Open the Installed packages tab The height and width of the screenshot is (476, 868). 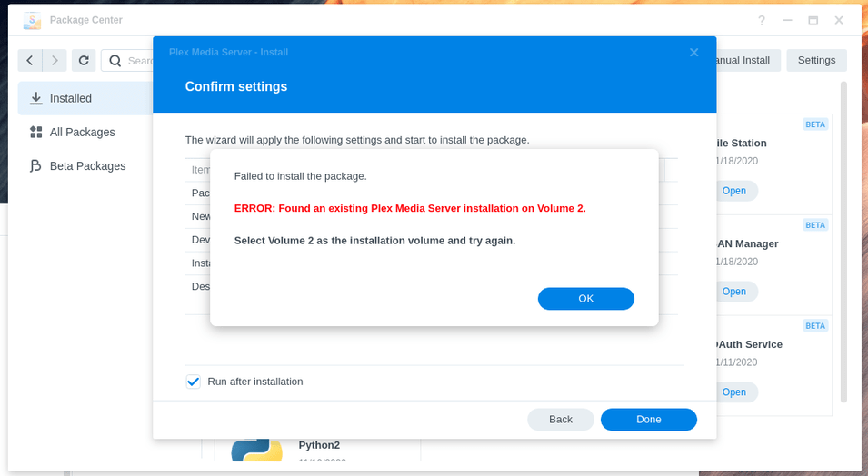tap(70, 98)
